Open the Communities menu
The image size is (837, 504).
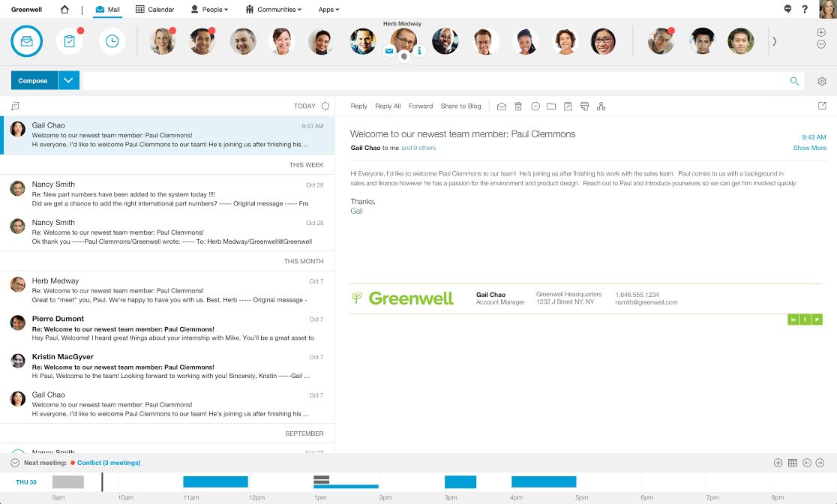[273, 9]
